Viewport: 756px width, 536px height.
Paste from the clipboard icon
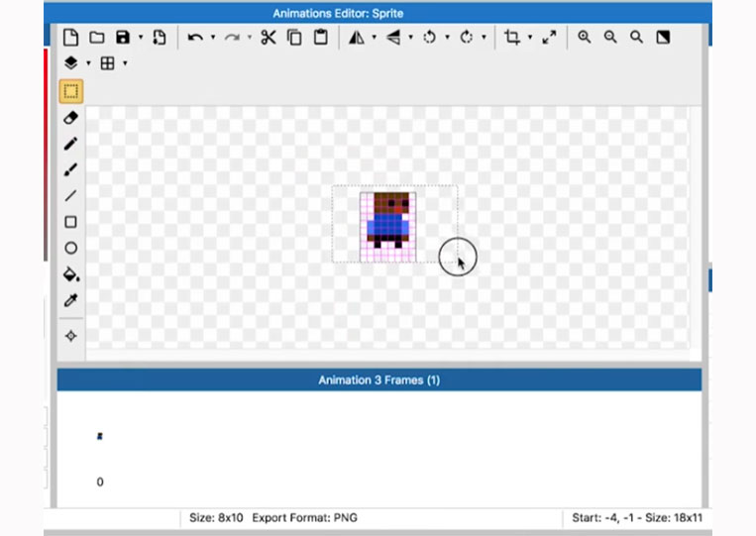(321, 37)
